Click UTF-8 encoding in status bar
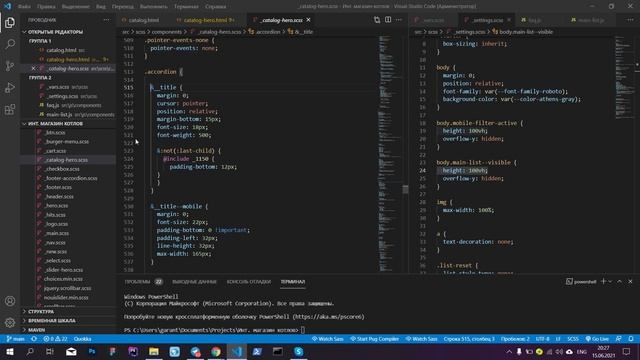The image size is (640, 360). 542,339
